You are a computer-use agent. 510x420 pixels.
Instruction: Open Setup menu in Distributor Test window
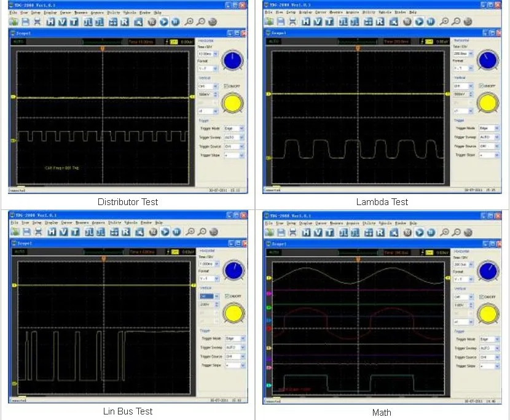(36, 12)
